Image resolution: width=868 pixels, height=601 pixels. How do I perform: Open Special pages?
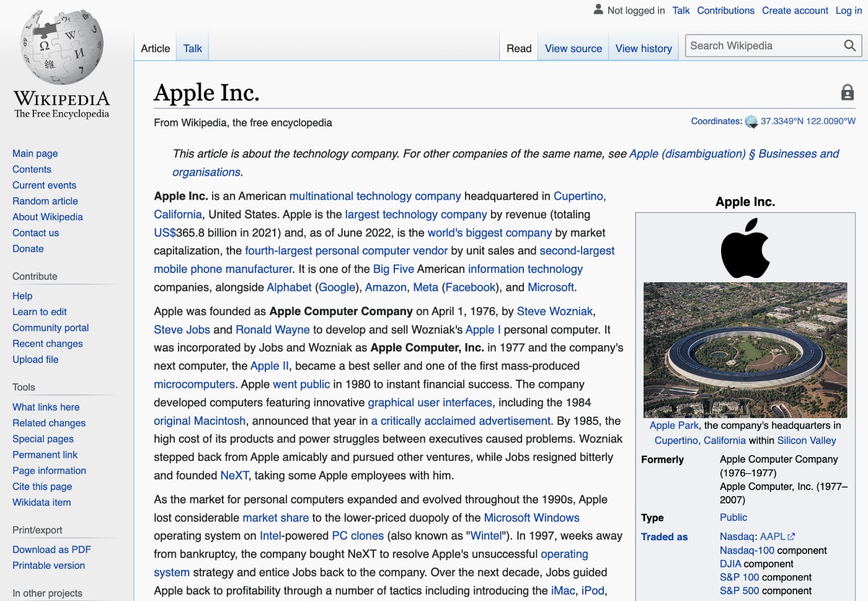[43, 439]
